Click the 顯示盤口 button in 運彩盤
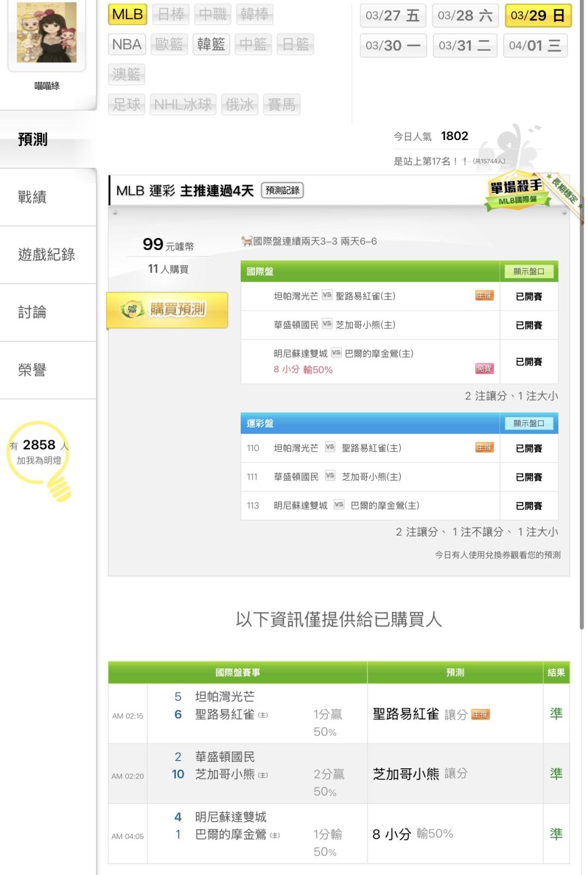This screenshot has height=875, width=588. coord(529,423)
